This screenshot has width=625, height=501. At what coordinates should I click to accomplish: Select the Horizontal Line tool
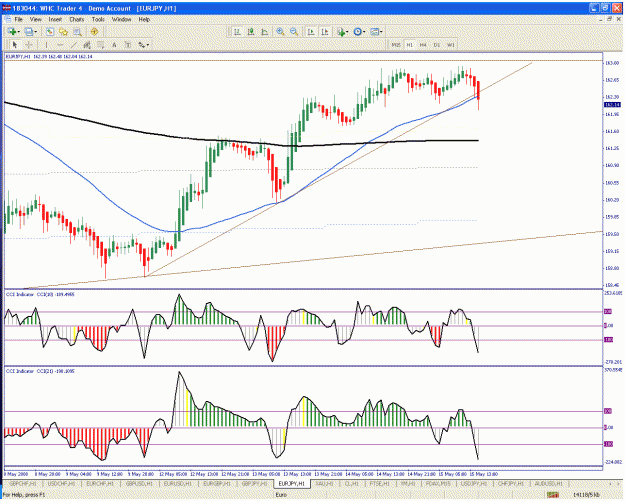click(60, 45)
